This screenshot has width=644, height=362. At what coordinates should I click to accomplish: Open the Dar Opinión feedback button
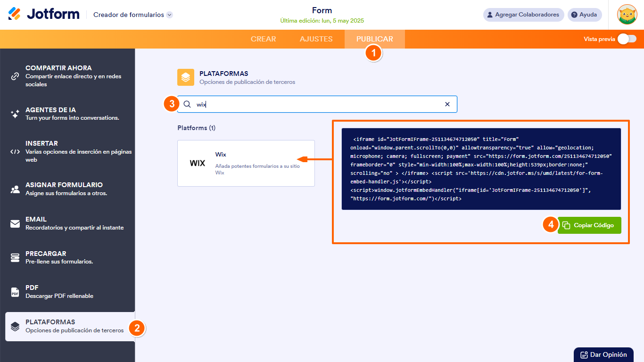pos(604,355)
